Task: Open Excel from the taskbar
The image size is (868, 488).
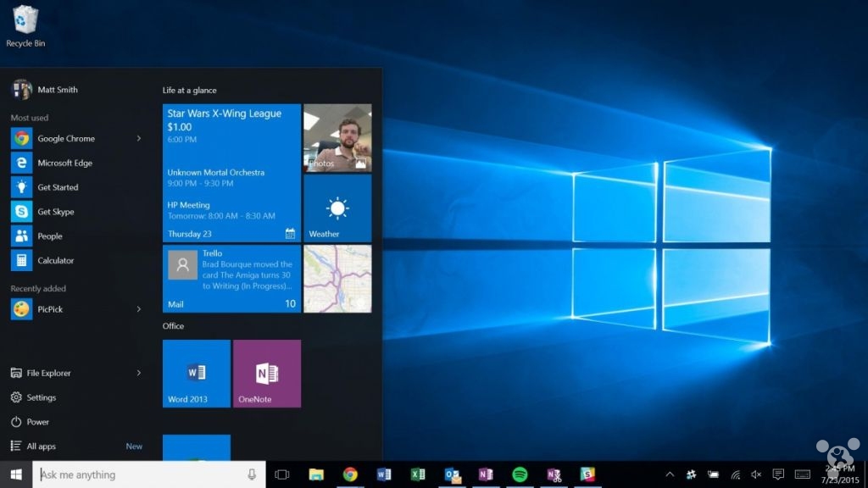Action: [x=417, y=474]
